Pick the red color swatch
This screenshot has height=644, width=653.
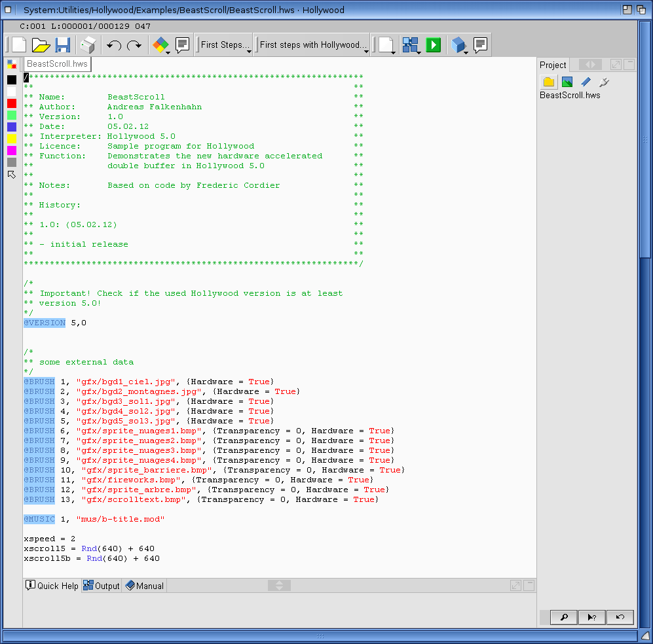pos(12,103)
